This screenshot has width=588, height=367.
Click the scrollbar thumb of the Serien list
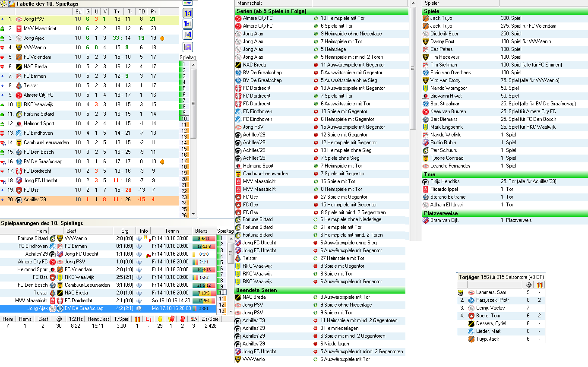coord(413,68)
